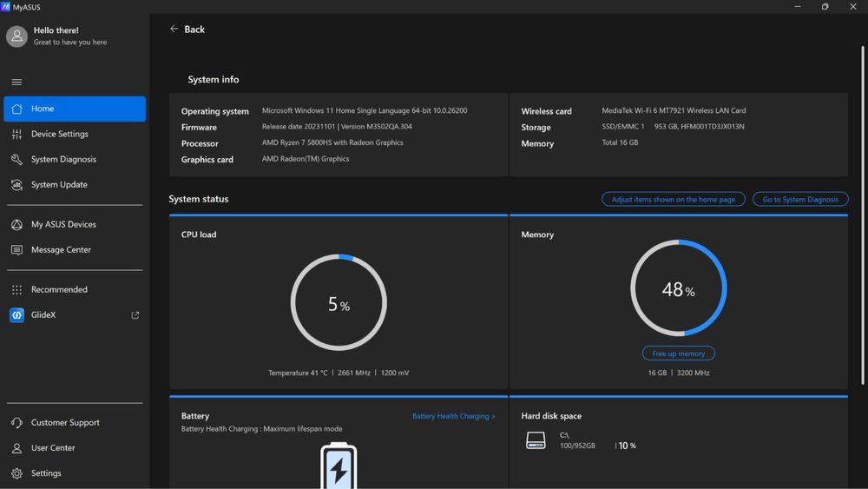868x489 pixels.
Task: Select My ASUS Devices
Action: 75,224
